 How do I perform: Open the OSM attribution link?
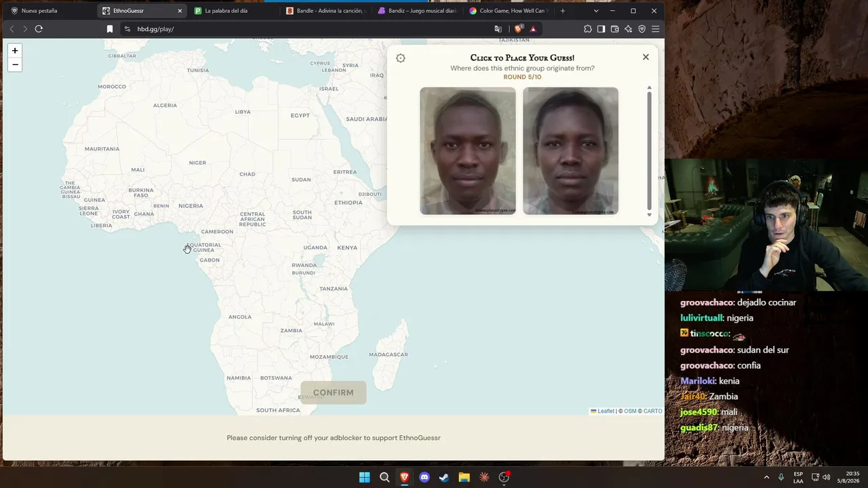tap(630, 411)
